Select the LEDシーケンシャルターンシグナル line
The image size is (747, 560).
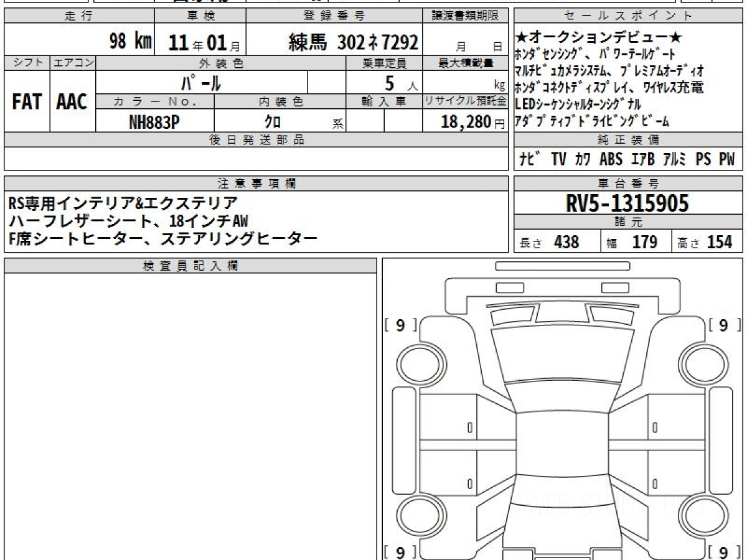(x=578, y=105)
